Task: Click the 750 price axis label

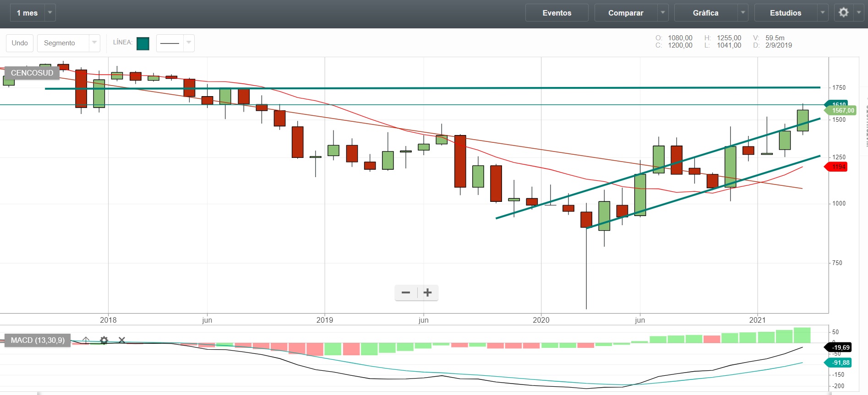Action: 837,263
